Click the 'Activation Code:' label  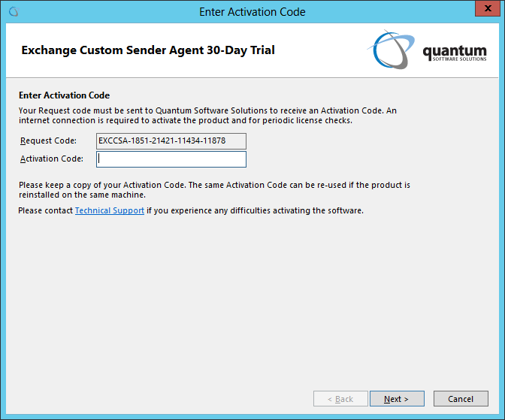coord(52,159)
